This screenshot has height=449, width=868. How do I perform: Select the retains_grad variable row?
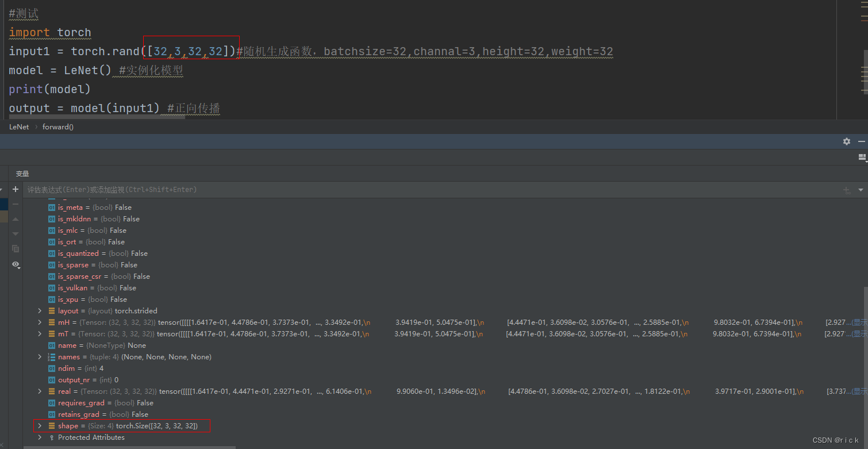tap(98, 415)
